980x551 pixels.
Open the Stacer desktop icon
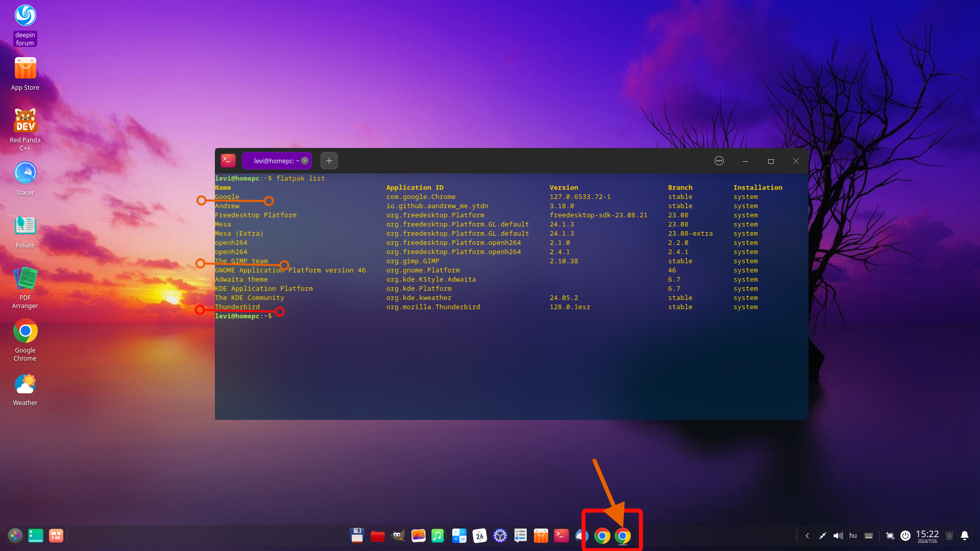pos(25,179)
